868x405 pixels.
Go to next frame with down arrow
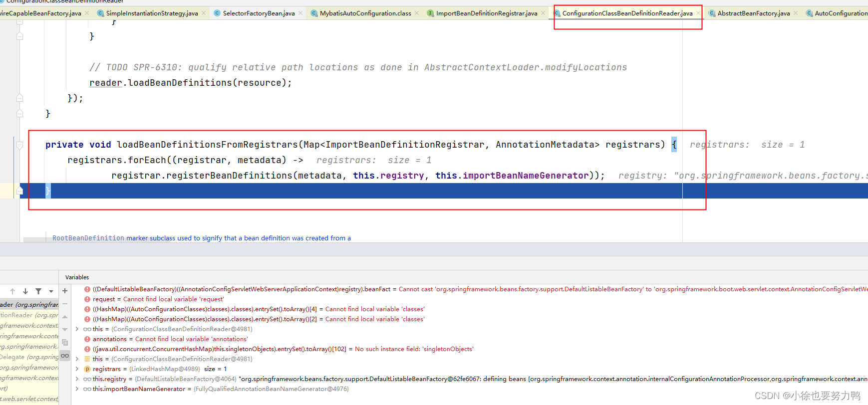coord(25,291)
